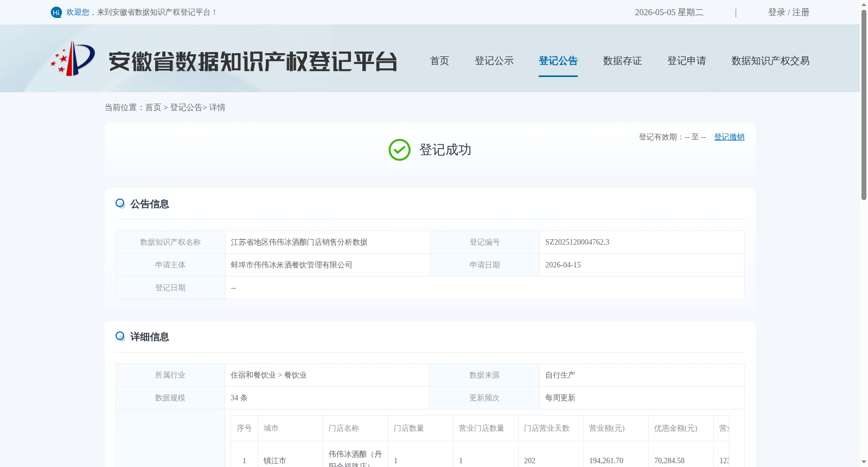Click the page vertical scrollbar thumb

[864, 105]
